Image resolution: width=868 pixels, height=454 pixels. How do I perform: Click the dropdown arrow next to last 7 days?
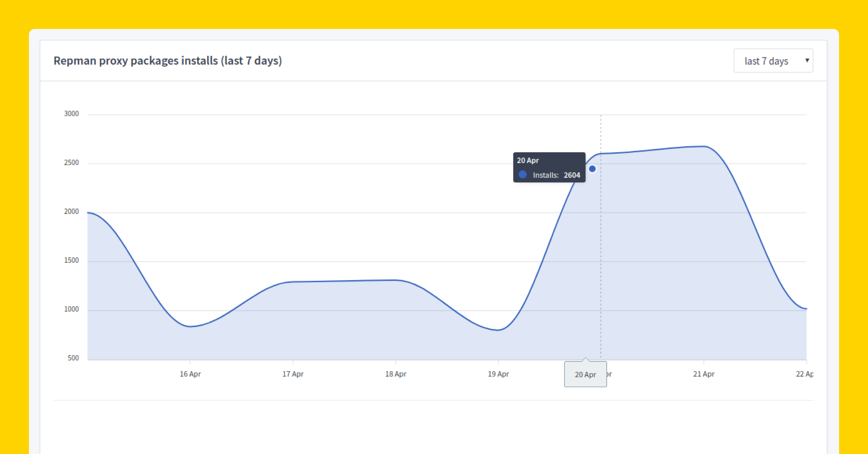[x=807, y=60]
